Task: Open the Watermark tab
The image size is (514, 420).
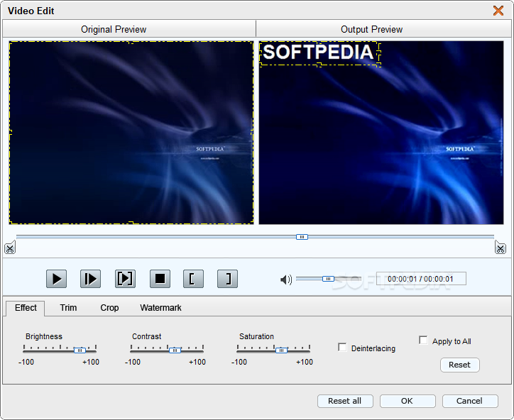Action: coord(160,308)
